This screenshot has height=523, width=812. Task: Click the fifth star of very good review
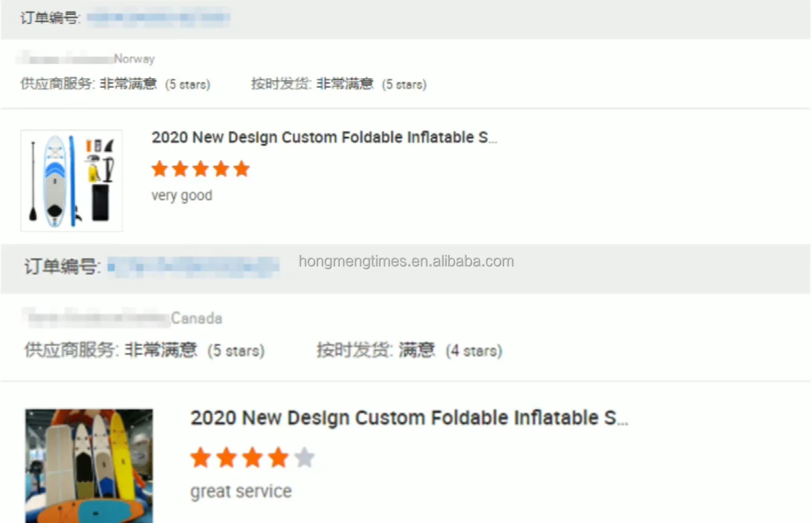[242, 169]
